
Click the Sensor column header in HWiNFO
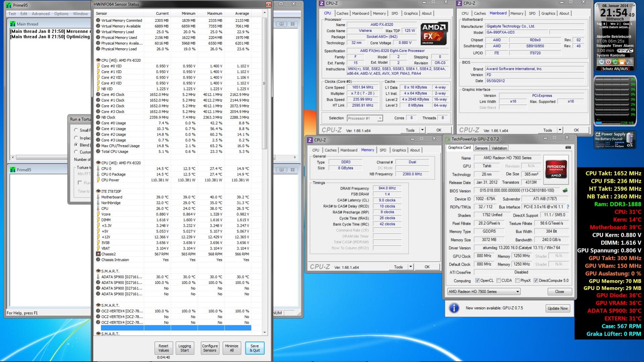pos(118,13)
